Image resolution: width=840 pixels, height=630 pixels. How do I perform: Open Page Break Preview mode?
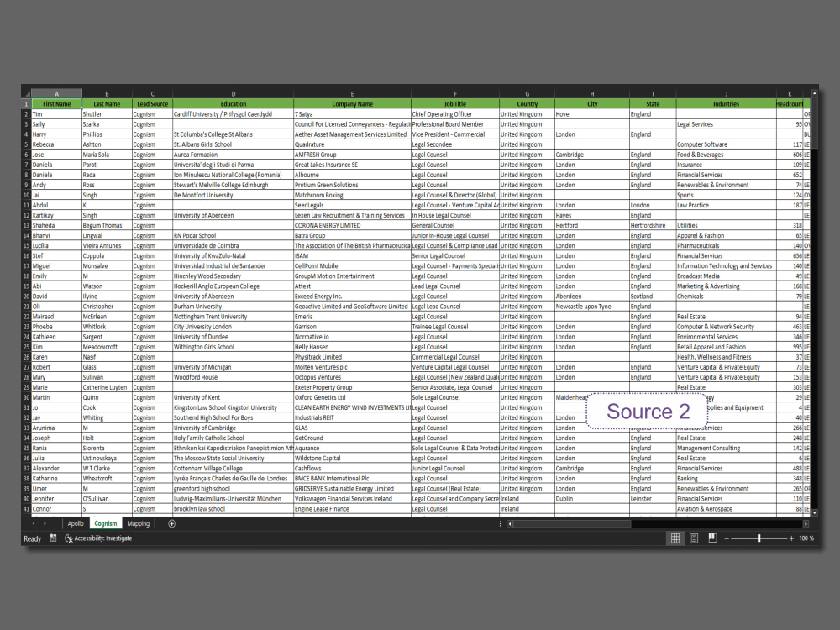point(712,538)
